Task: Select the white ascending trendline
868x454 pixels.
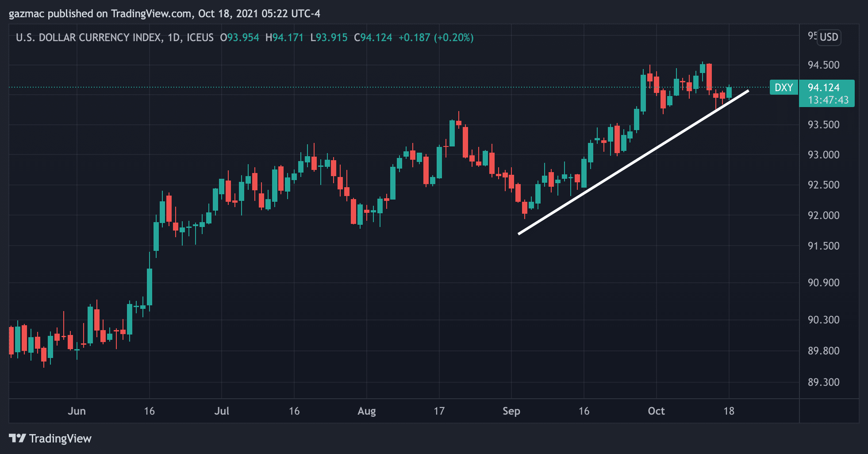Action: (633, 162)
